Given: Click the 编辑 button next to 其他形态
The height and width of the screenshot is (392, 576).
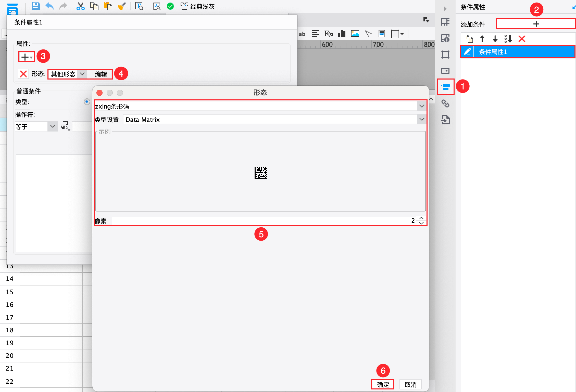Looking at the screenshot, I should pyautogui.click(x=101, y=74).
